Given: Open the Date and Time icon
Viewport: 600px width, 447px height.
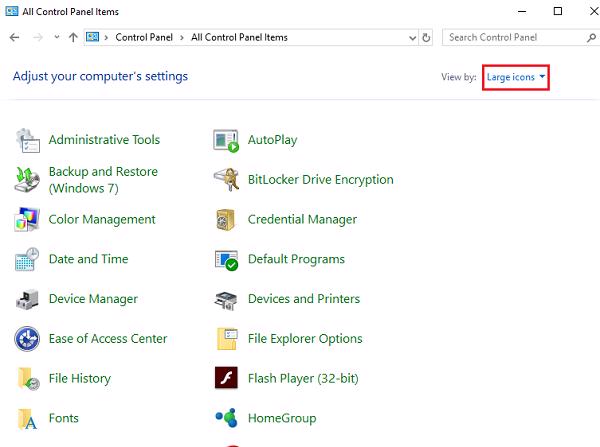Looking at the screenshot, I should (x=27, y=259).
